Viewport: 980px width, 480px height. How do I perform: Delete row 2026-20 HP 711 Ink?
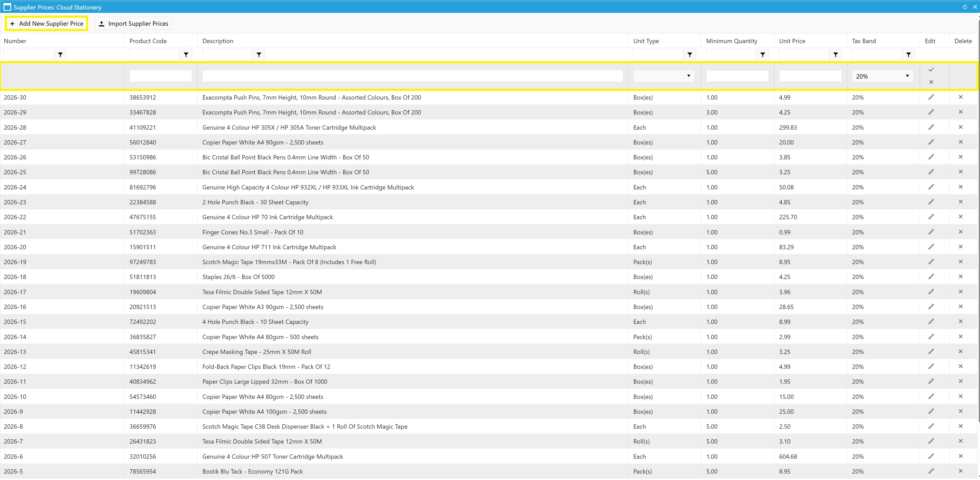point(961,247)
